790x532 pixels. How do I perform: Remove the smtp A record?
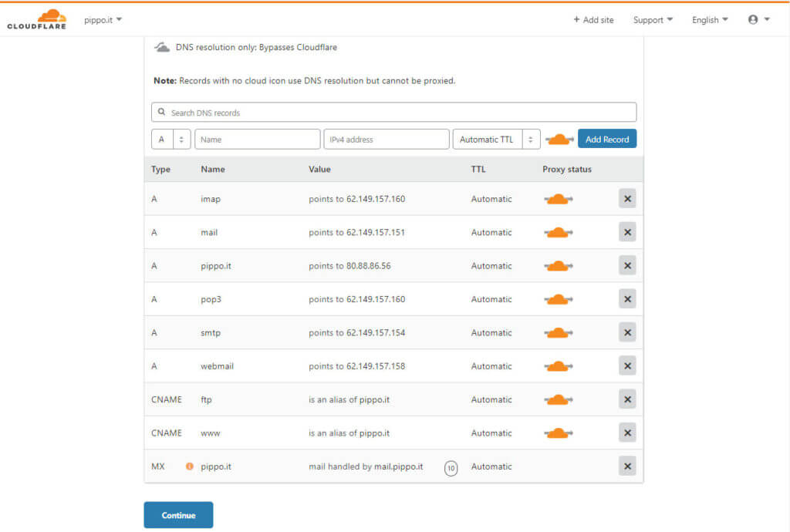[627, 332]
